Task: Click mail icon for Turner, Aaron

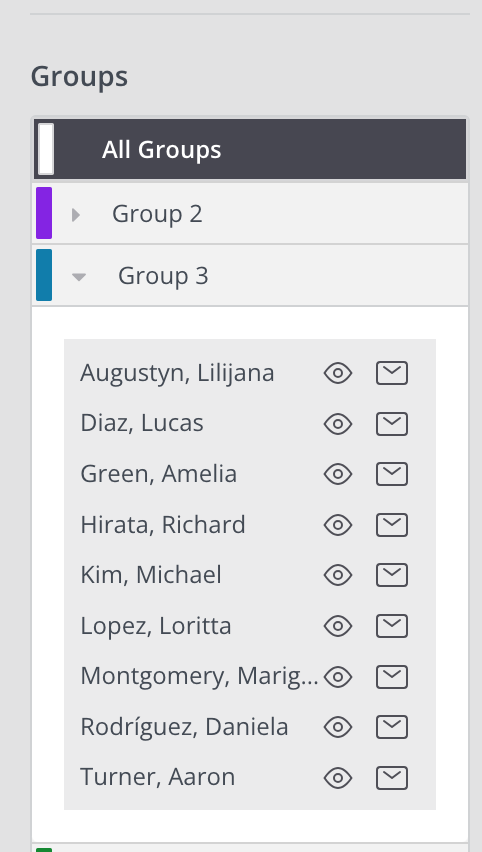Action: tap(392, 778)
